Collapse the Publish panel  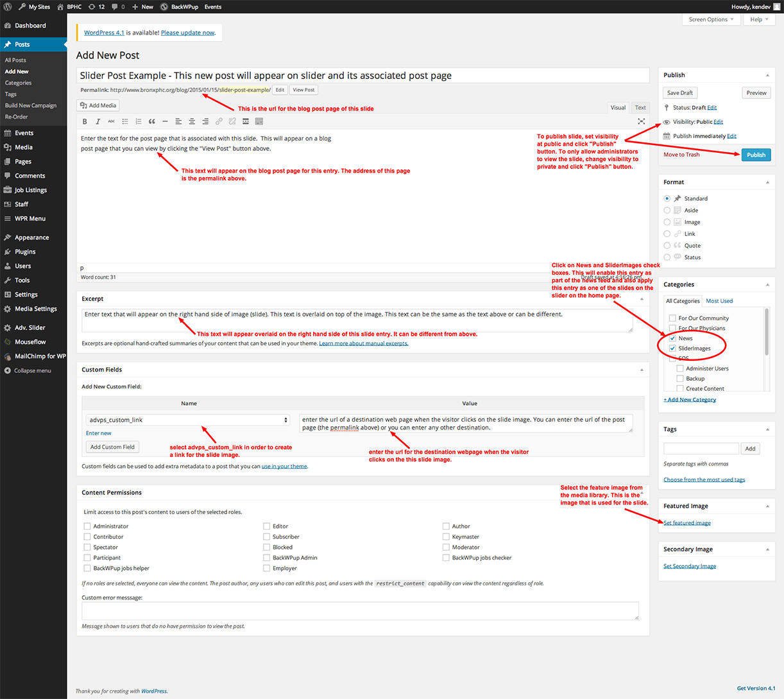[767, 75]
